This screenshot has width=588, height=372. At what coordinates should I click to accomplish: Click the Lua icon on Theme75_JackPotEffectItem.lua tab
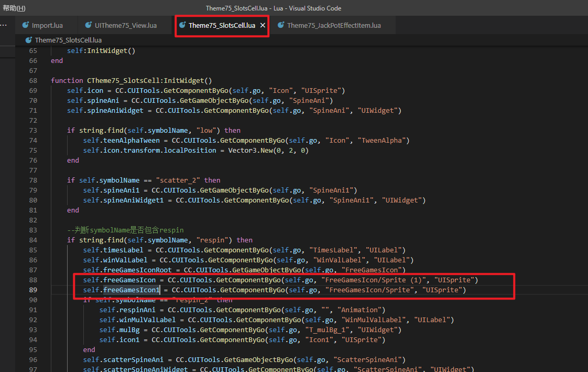(281, 26)
